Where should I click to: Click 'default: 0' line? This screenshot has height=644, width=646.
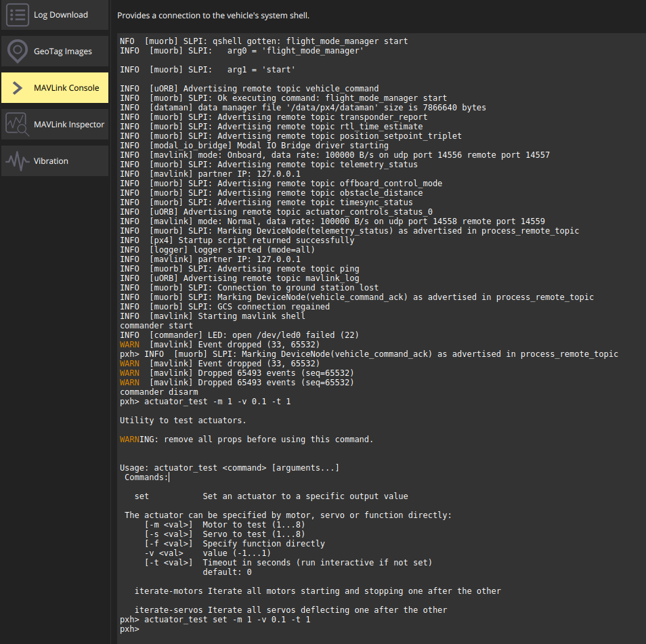(227, 572)
